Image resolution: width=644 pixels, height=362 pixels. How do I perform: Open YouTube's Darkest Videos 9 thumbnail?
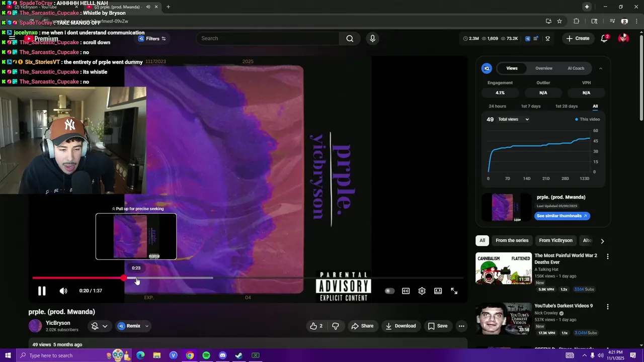coord(504,318)
